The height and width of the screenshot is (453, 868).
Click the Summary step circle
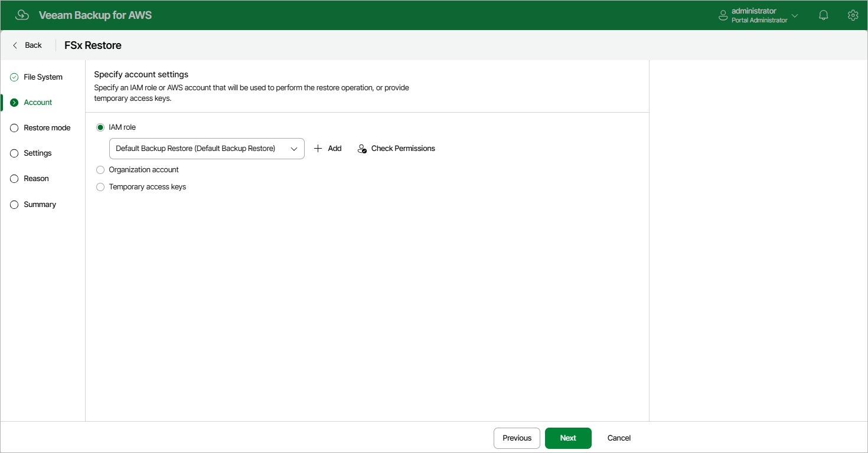pyautogui.click(x=14, y=205)
